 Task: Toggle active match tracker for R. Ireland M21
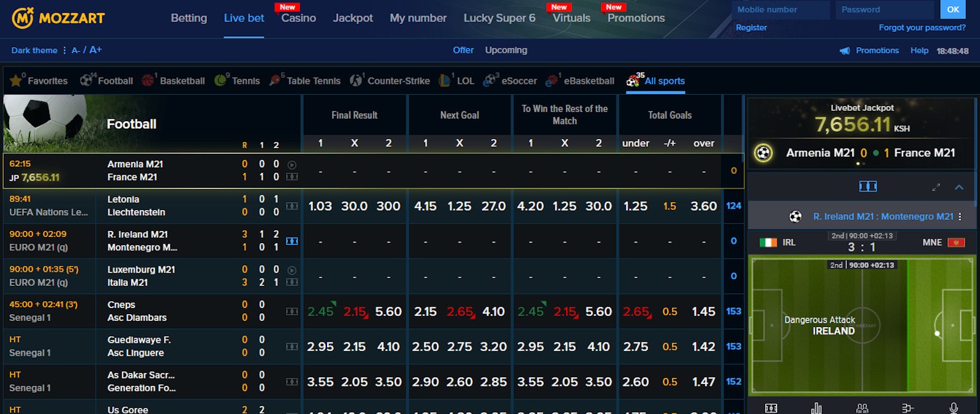pyautogui.click(x=292, y=241)
